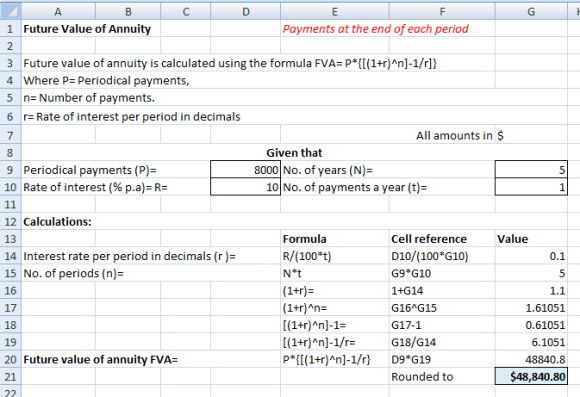Select column G header
Viewport: 580px width, 397px height.
[x=531, y=11]
